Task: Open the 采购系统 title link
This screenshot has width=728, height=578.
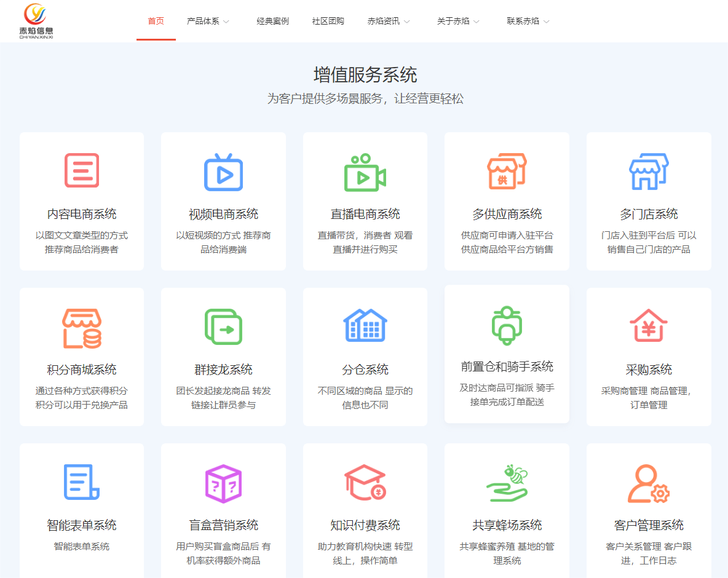Action: click(649, 370)
